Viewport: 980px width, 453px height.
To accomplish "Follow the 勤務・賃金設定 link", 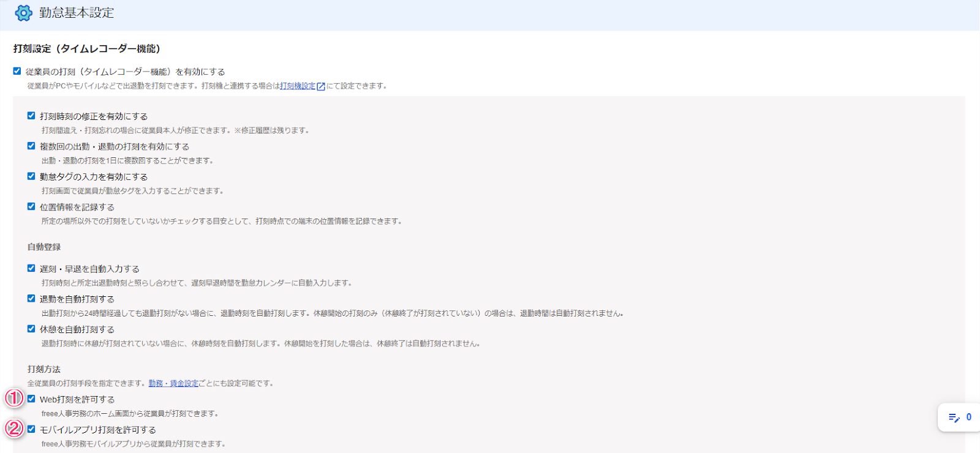I will tap(173, 384).
